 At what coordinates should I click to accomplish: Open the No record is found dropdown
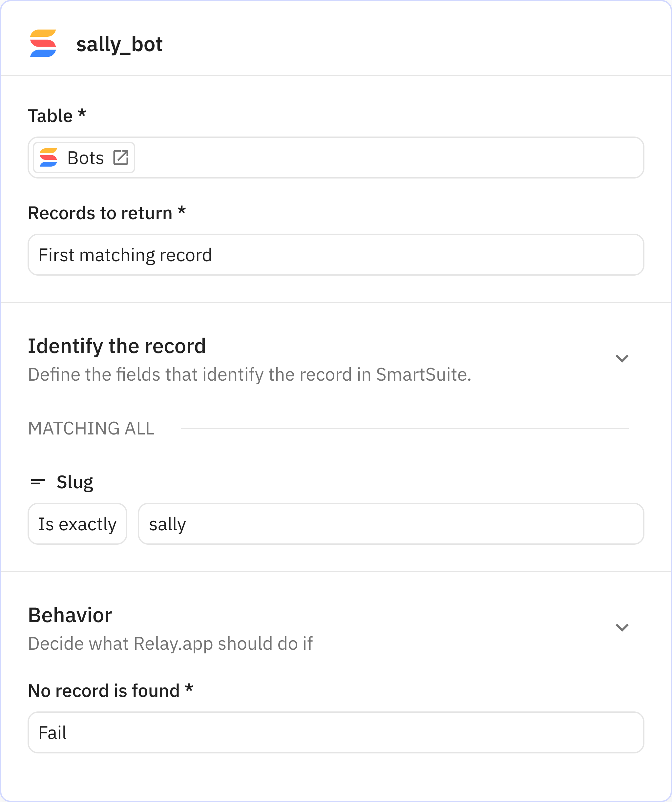tap(336, 732)
